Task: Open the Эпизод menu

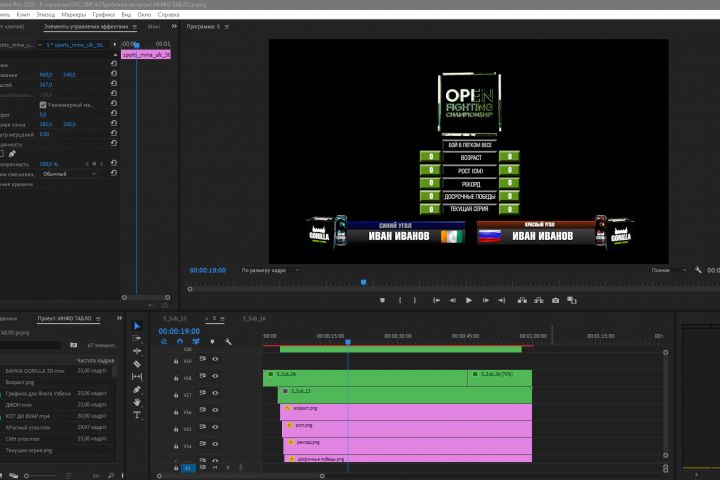Action: [x=45, y=15]
